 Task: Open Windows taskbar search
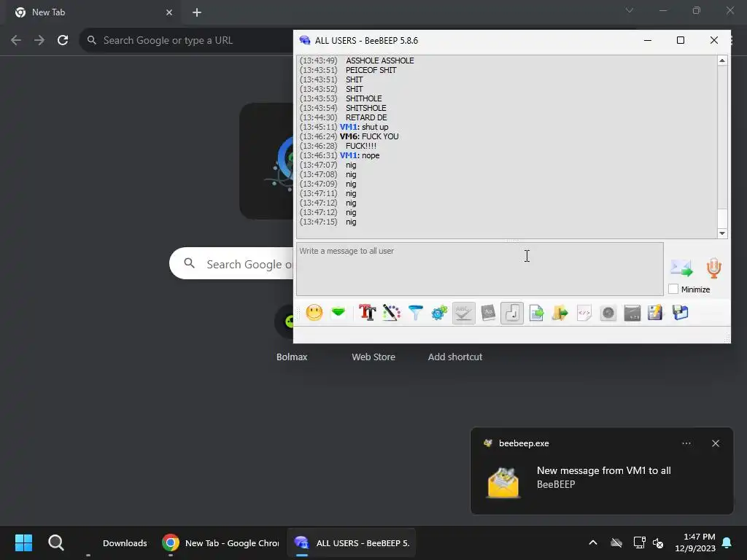coord(56,542)
